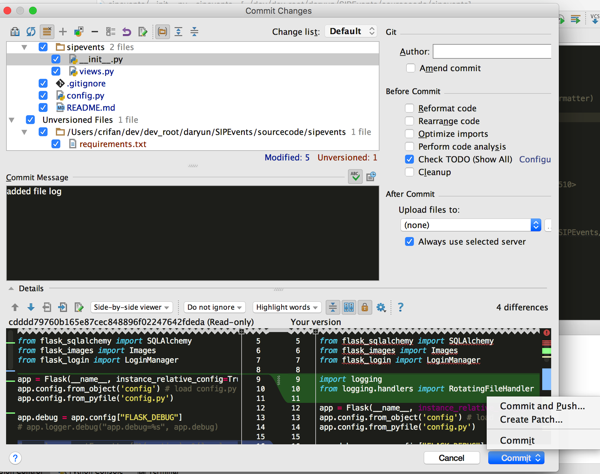Collapse the Unversioned Files tree node

[12, 120]
